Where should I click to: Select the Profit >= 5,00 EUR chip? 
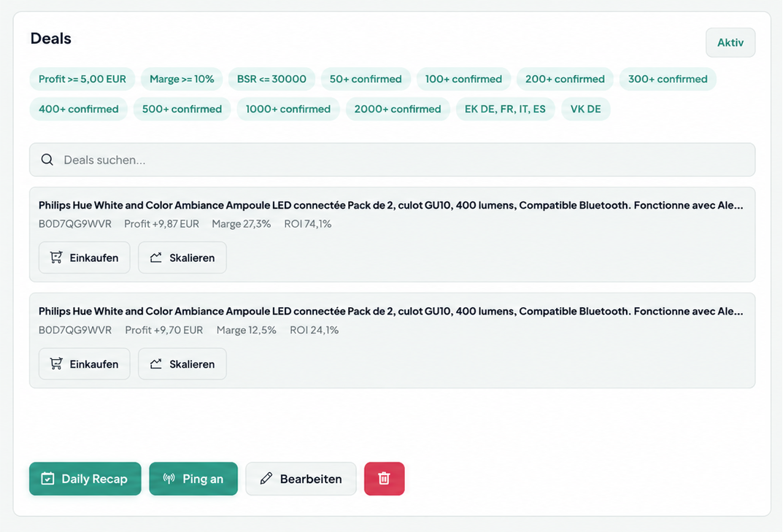coord(82,79)
